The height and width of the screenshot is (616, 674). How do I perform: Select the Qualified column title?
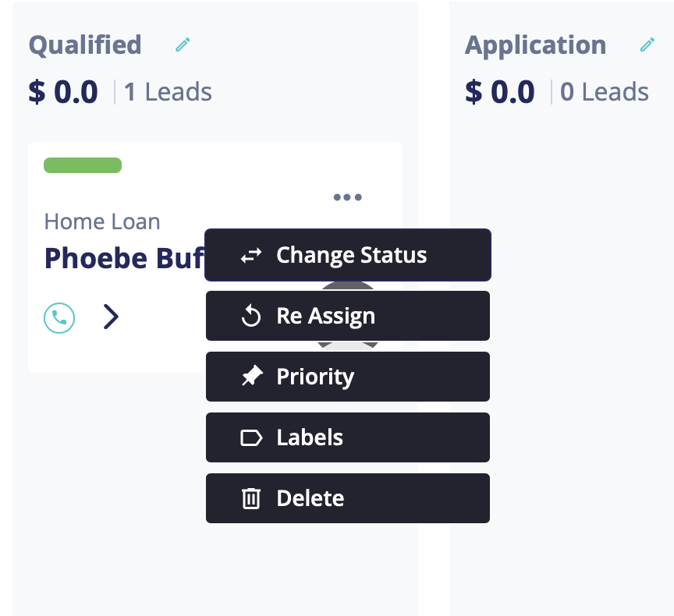(85, 44)
